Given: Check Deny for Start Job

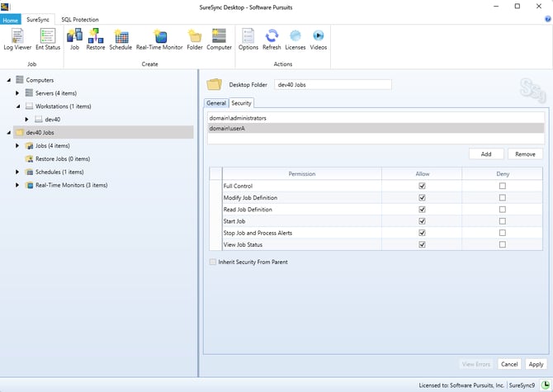Looking at the screenshot, I should pos(502,221).
